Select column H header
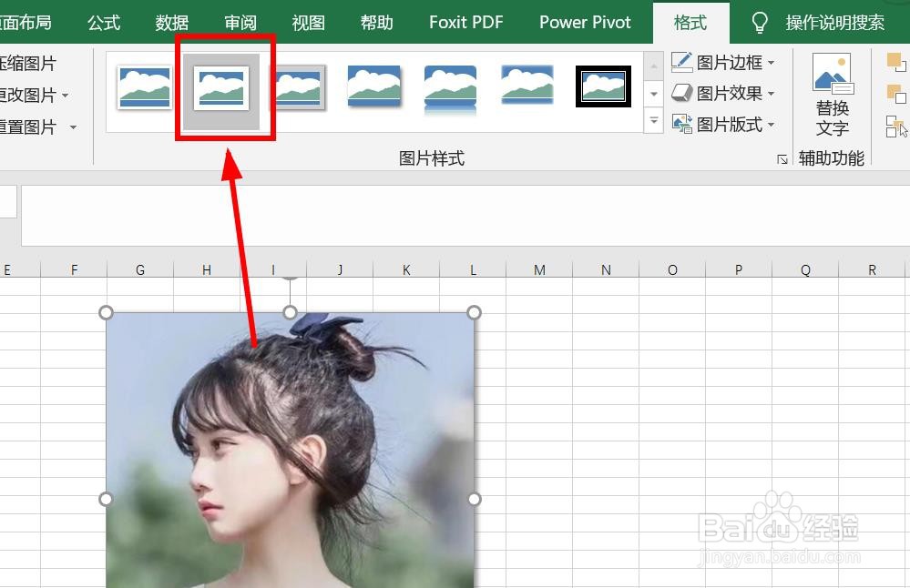The image size is (910, 588). pos(207,269)
